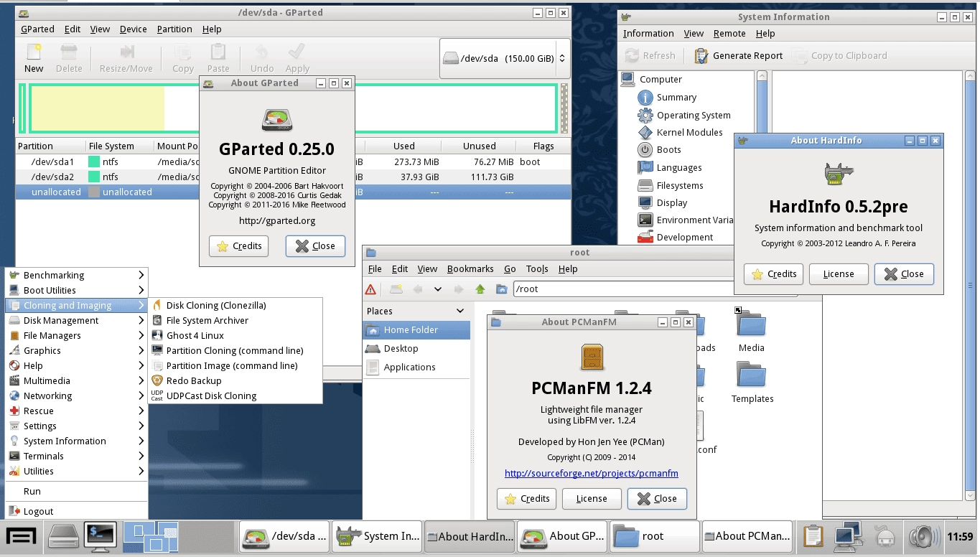Select the /dev/sda1 partition row
This screenshot has width=980, height=557.
coord(293,162)
